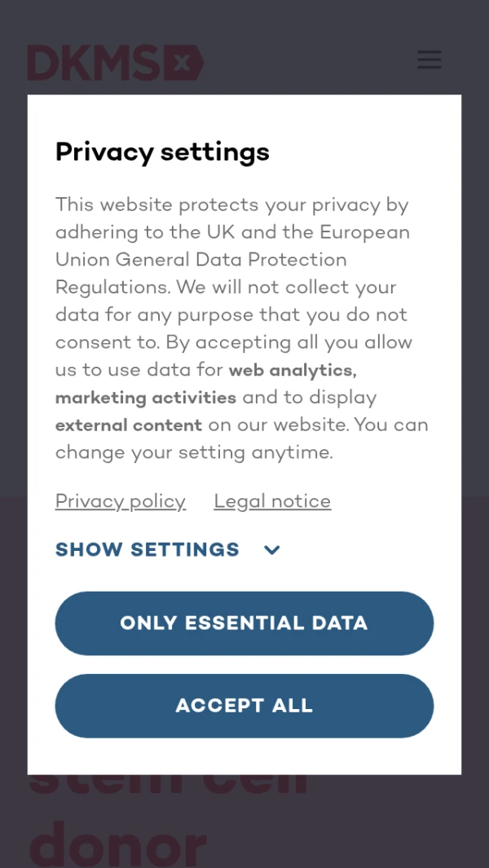This screenshot has height=868, width=489.
Task: Click the cross emblem inside the DKMS logo
Action: 184,62
